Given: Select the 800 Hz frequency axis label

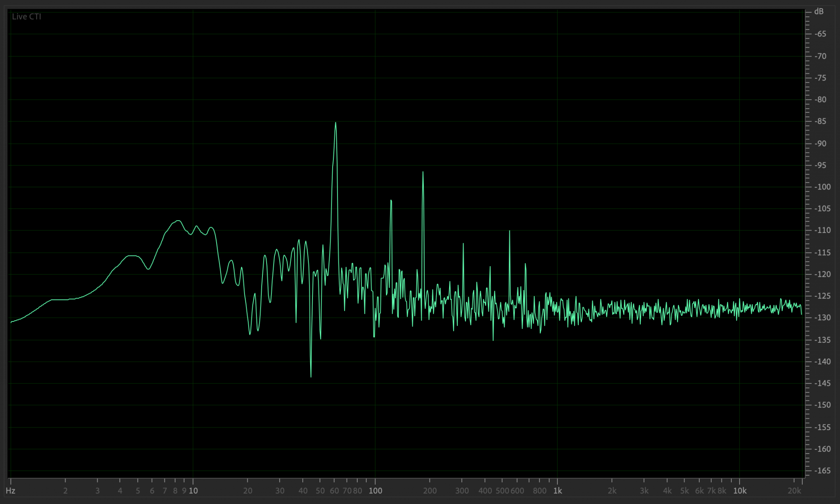Looking at the screenshot, I should point(540,490).
